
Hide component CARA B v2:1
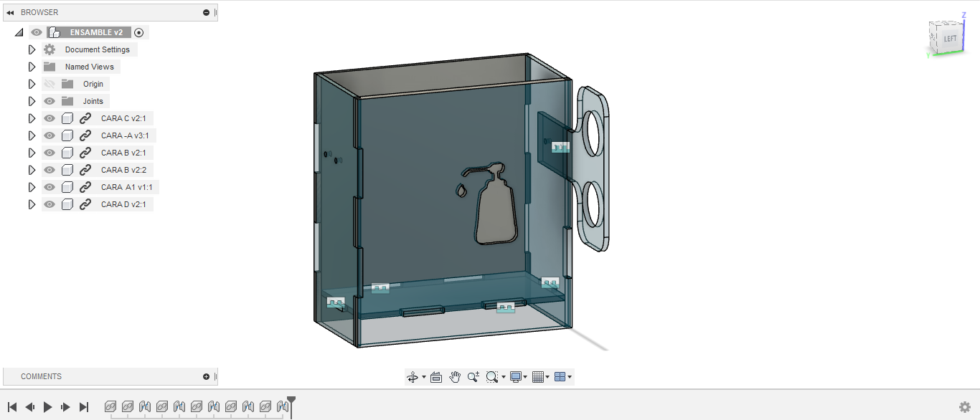click(x=50, y=153)
